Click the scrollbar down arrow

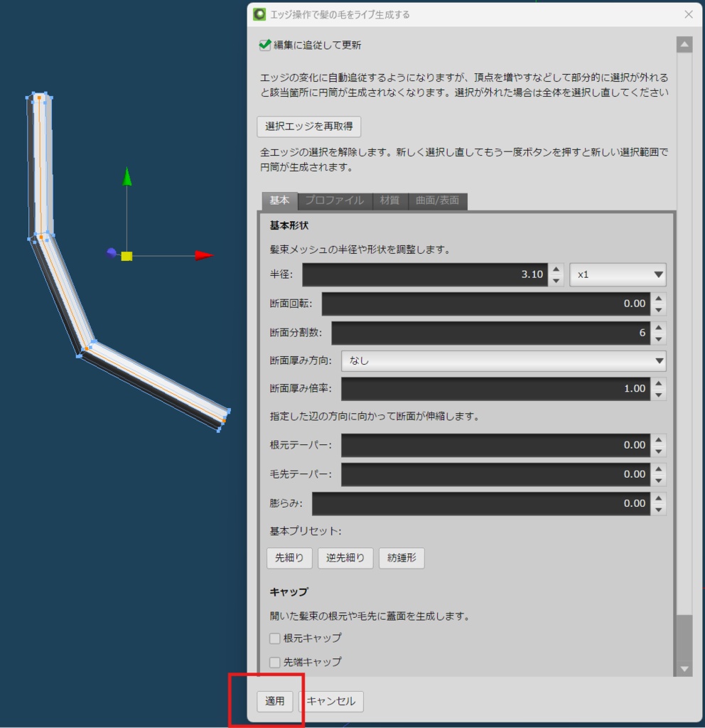[684, 668]
